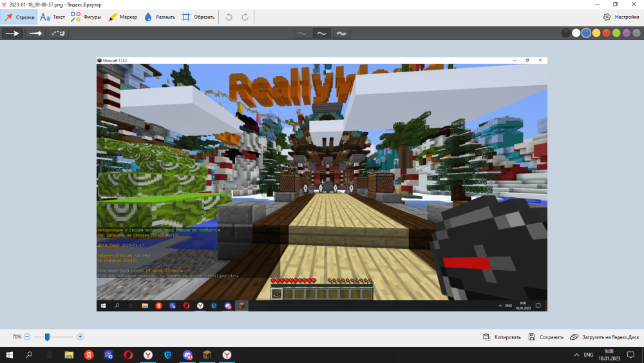Select the thick line thickness
The image size is (644, 363).
click(x=341, y=34)
